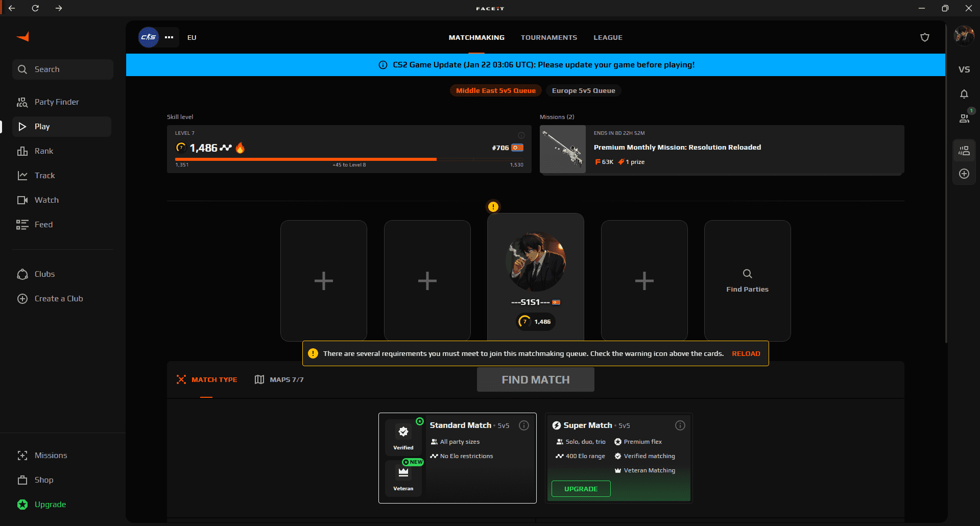Click the FIND MATCH button

pos(535,379)
